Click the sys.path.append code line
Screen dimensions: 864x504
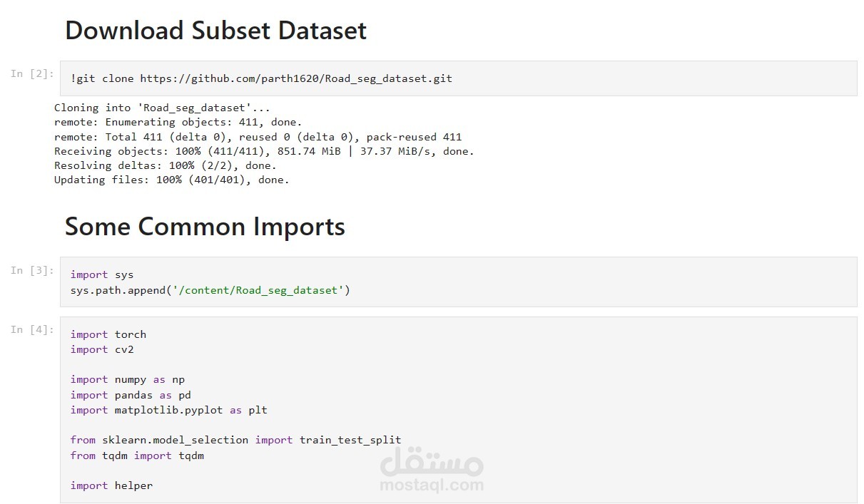point(210,290)
